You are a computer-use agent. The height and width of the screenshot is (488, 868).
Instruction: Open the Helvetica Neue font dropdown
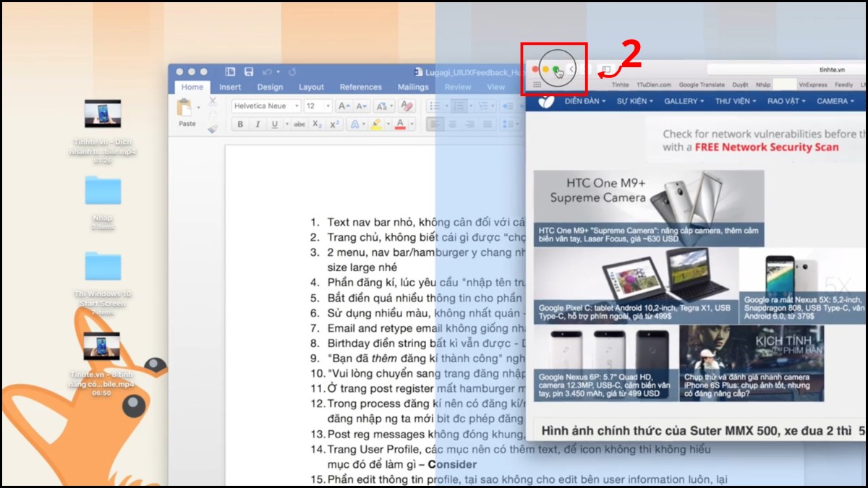[265, 105]
